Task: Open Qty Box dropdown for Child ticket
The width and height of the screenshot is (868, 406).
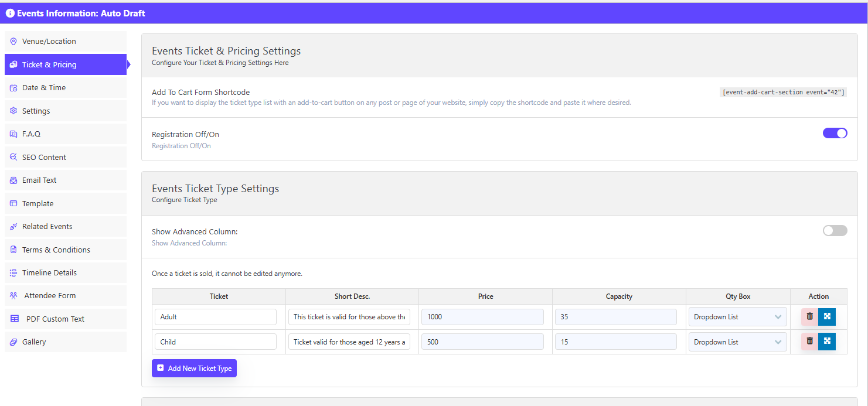Action: (x=737, y=342)
